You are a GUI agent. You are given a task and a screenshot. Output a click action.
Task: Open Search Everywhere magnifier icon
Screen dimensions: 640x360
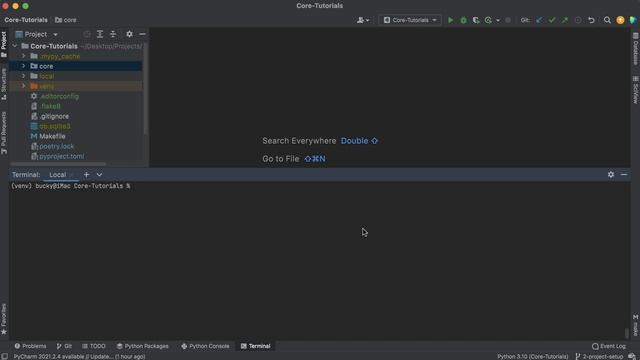pos(607,20)
